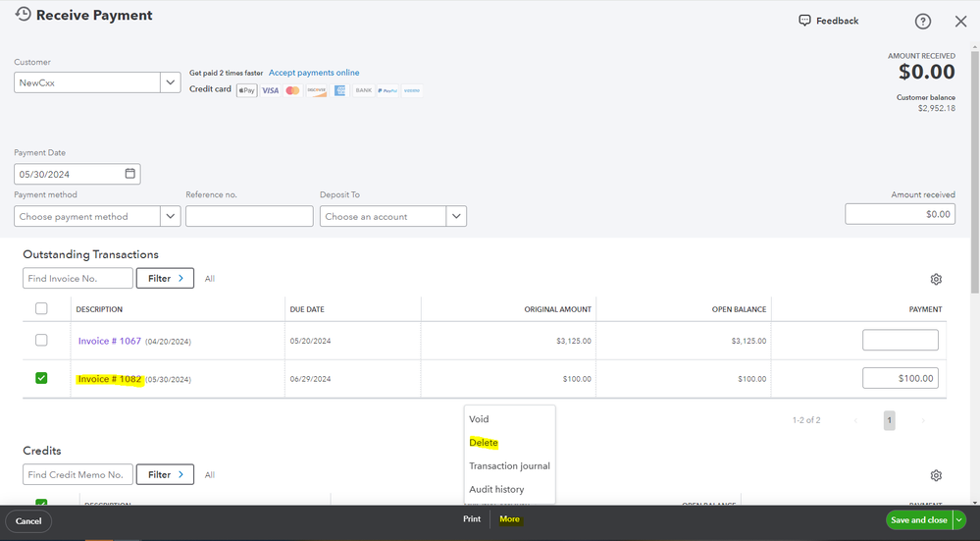Expand the Customer dropdown arrow

170,82
